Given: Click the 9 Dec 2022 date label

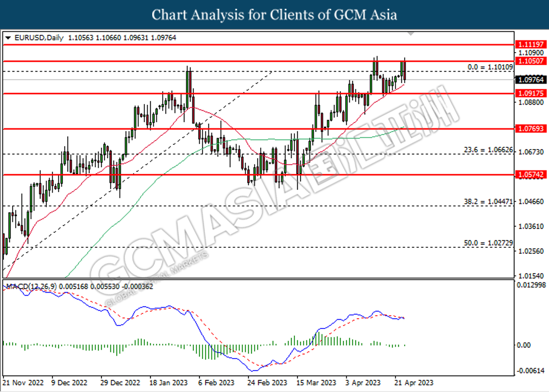Looking at the screenshot, I should click(69, 383).
